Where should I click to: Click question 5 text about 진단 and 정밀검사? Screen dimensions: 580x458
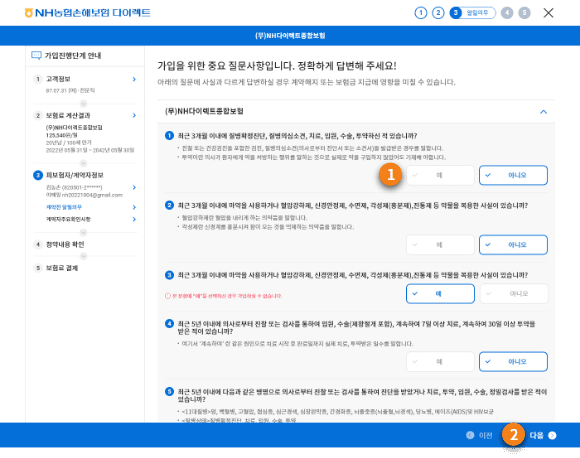362,395
